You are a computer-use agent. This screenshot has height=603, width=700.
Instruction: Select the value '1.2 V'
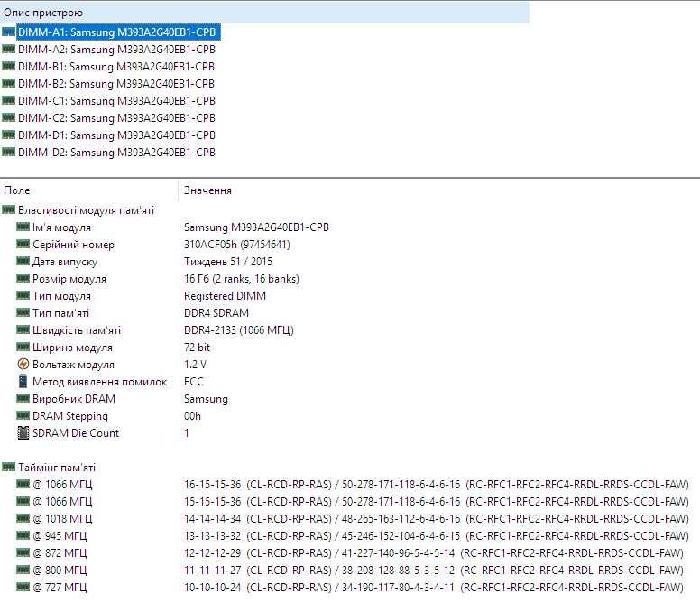pos(195,365)
